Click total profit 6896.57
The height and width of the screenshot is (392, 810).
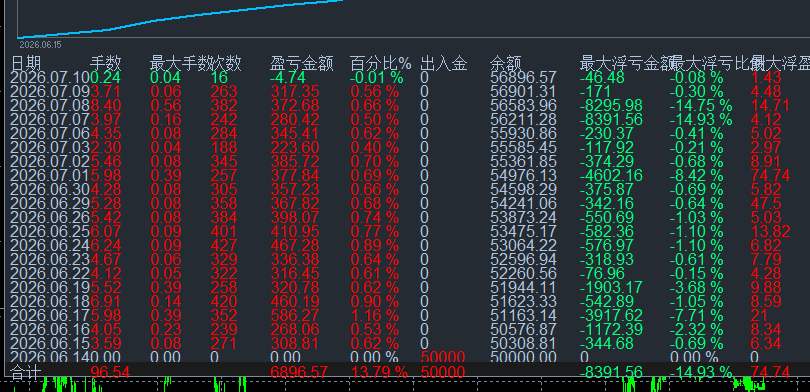click(299, 372)
